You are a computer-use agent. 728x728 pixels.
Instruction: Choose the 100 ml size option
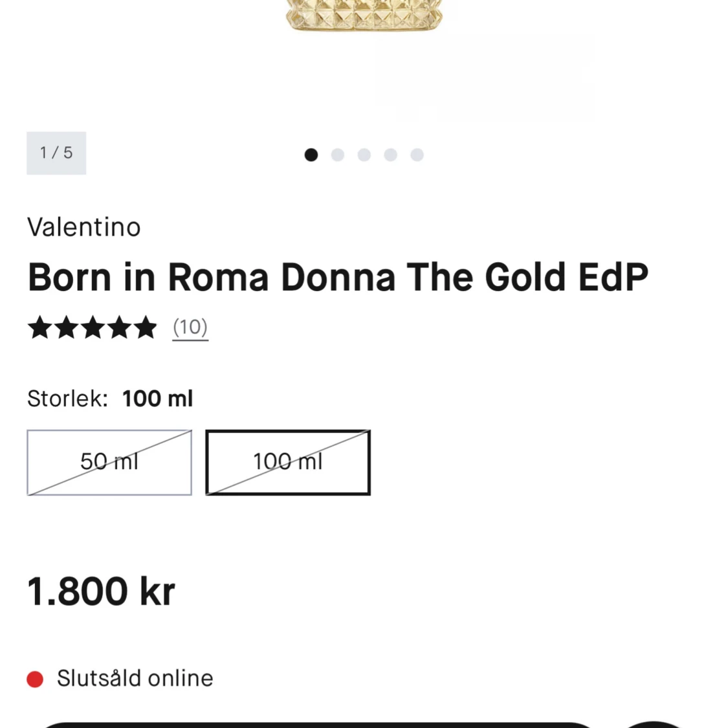pyautogui.click(x=288, y=463)
